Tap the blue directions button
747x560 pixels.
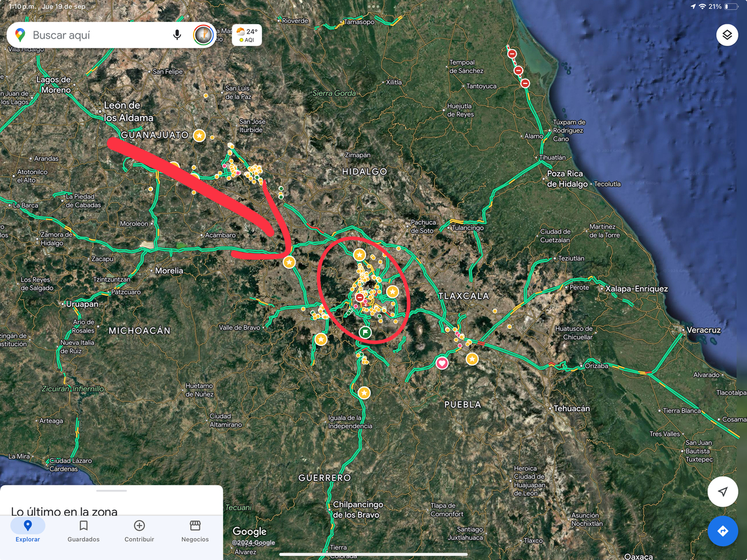(x=723, y=531)
